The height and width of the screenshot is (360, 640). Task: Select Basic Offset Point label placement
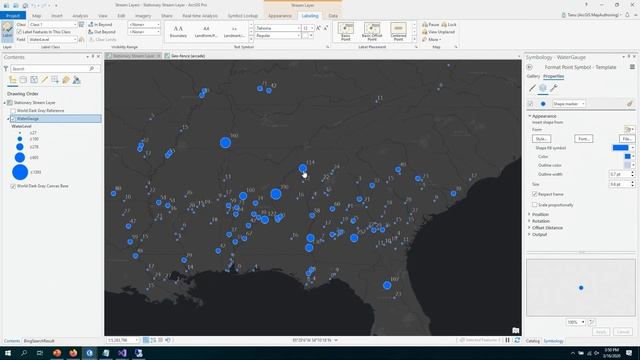click(x=372, y=32)
